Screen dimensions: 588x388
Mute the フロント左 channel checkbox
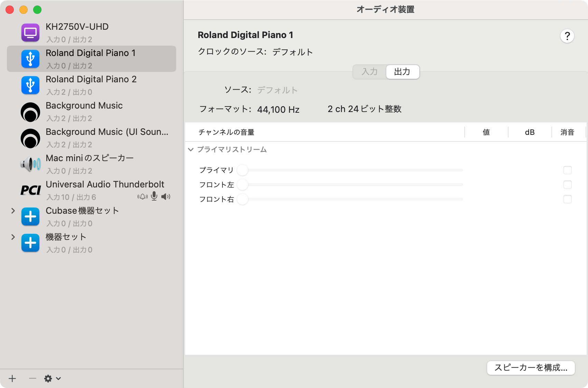[x=568, y=185]
